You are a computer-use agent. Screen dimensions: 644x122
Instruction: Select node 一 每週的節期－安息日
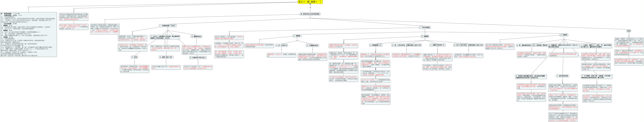tap(168, 26)
